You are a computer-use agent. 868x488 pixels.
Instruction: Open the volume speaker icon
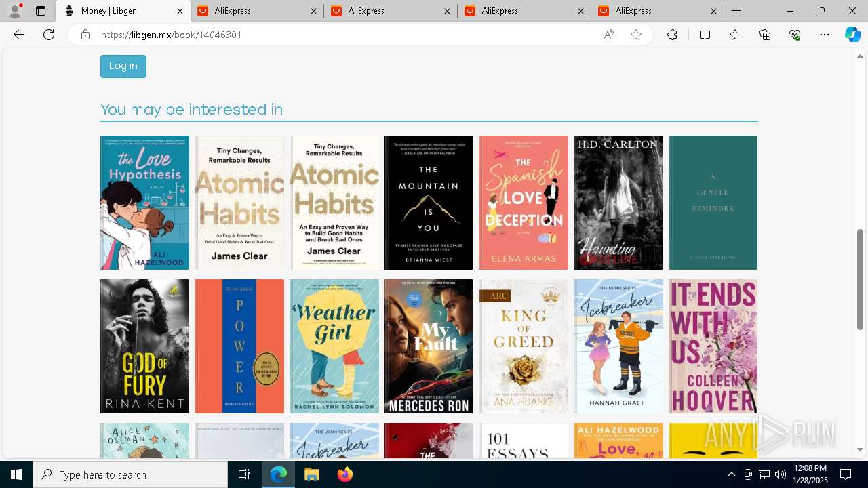[x=780, y=474]
